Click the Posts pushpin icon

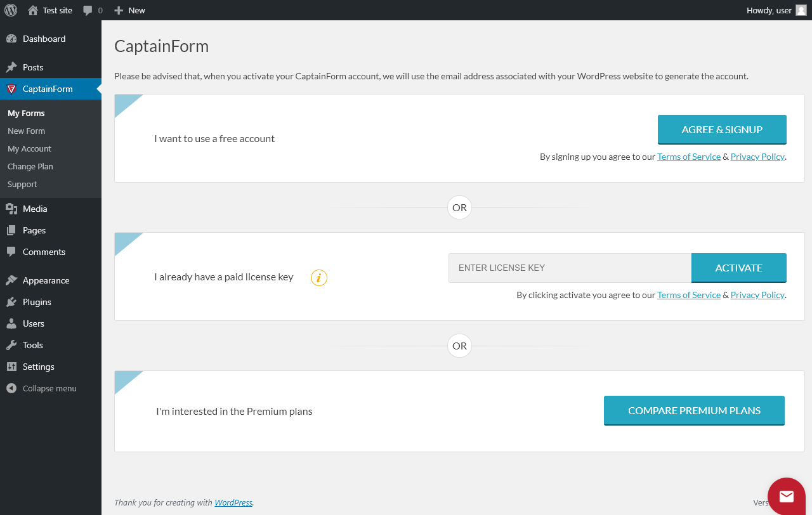pos(11,67)
